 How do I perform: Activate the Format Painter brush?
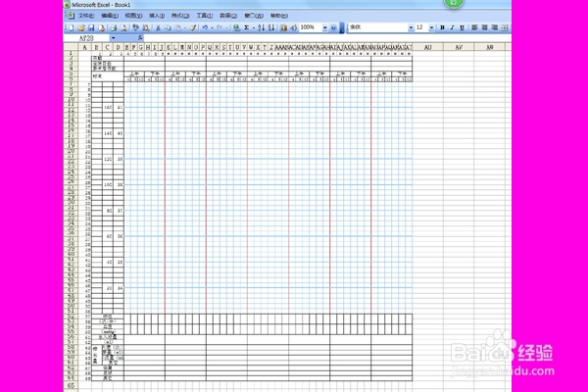click(193, 27)
